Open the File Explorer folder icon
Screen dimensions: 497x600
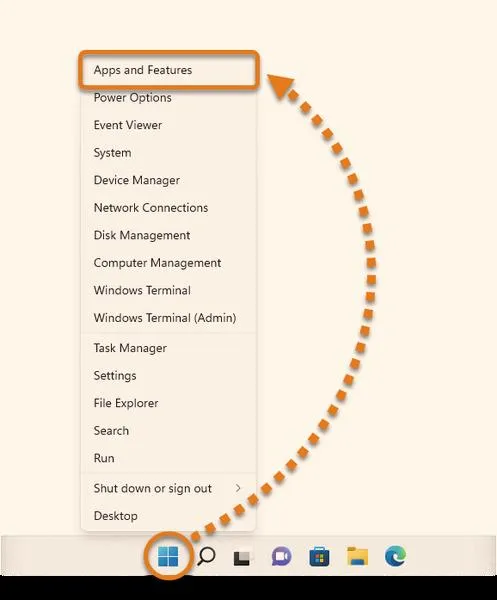coord(357,556)
